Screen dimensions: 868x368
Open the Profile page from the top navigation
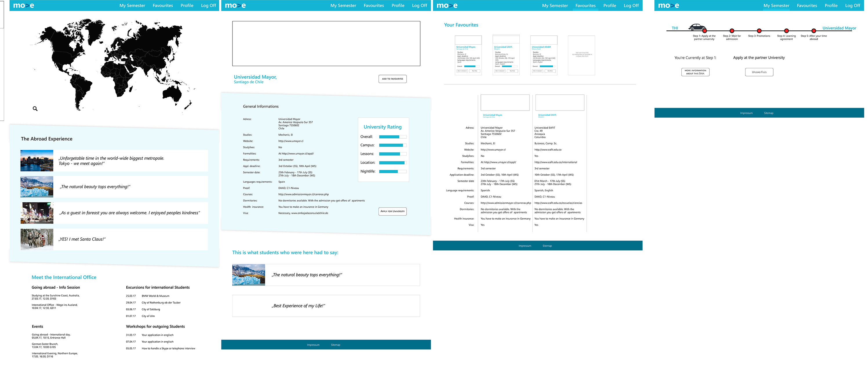[x=187, y=6]
